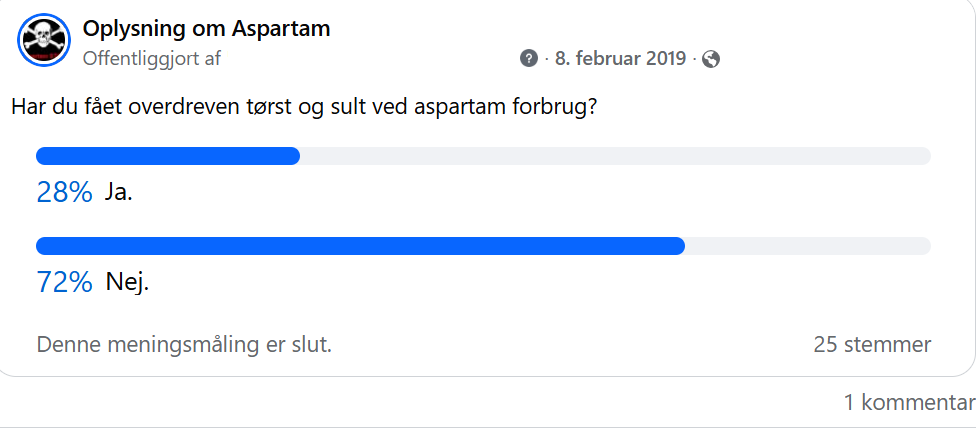Click the 28% result figure
Image resolution: width=979 pixels, height=430 pixels.
[x=64, y=192]
